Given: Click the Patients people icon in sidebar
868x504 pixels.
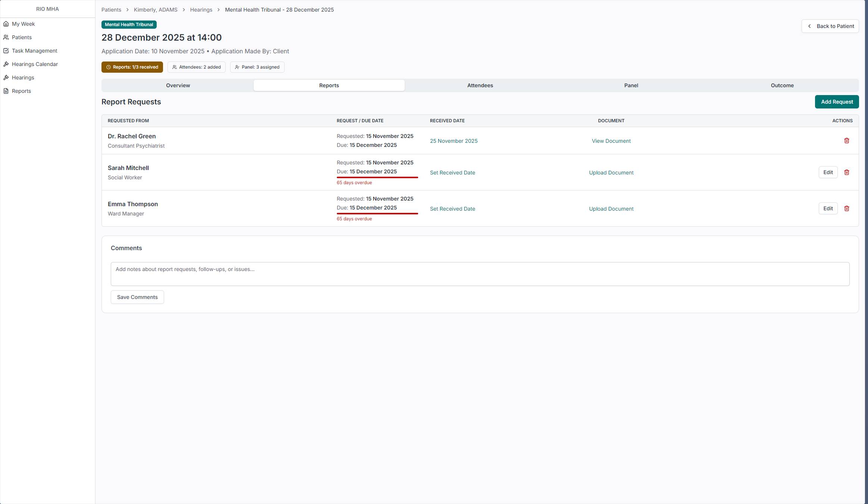Looking at the screenshot, I should tap(6, 37).
